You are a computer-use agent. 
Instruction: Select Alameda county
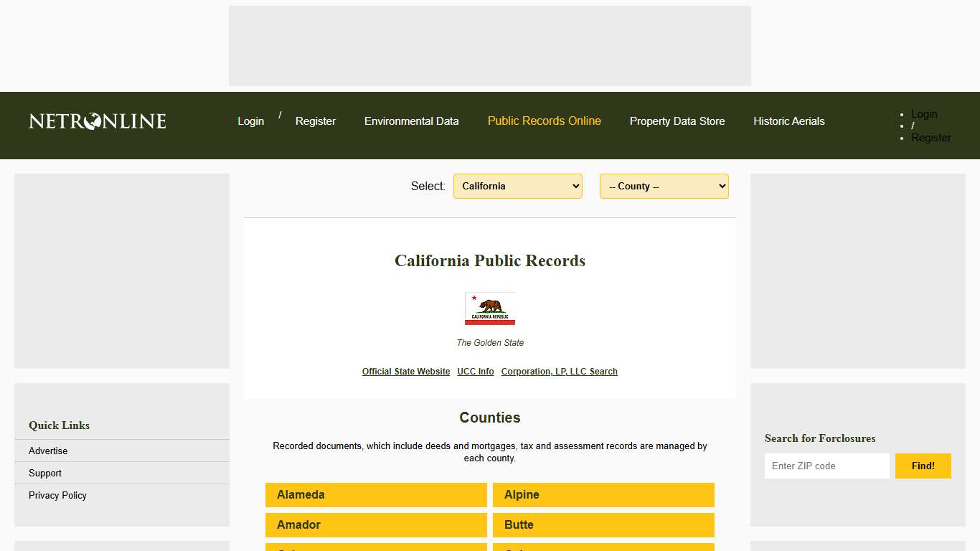376,494
